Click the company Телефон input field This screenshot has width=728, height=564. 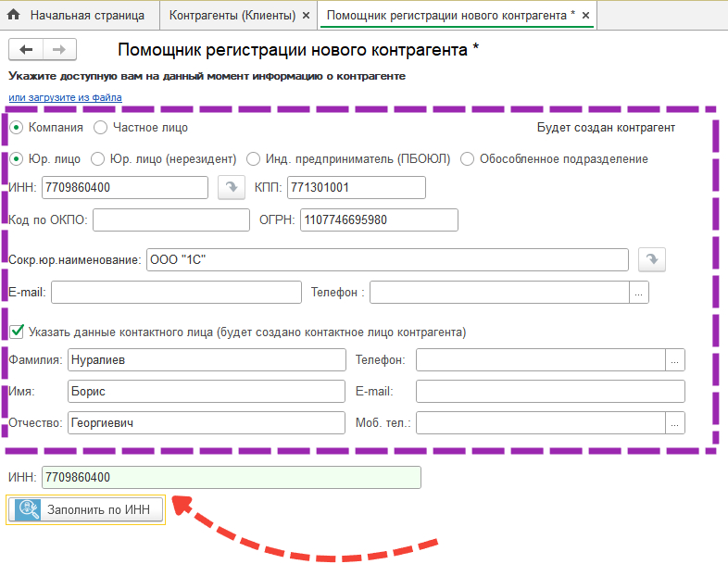point(499,293)
